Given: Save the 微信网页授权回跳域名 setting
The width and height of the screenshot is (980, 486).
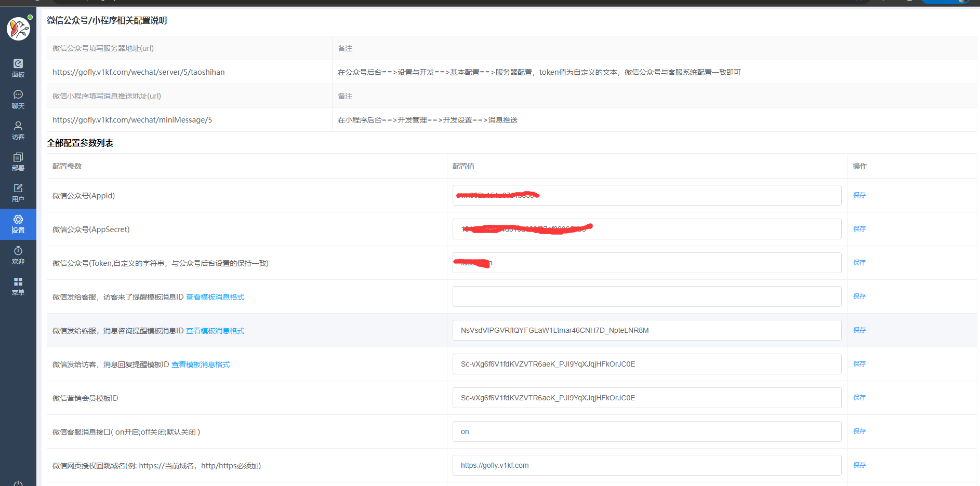Looking at the screenshot, I should (859, 465).
